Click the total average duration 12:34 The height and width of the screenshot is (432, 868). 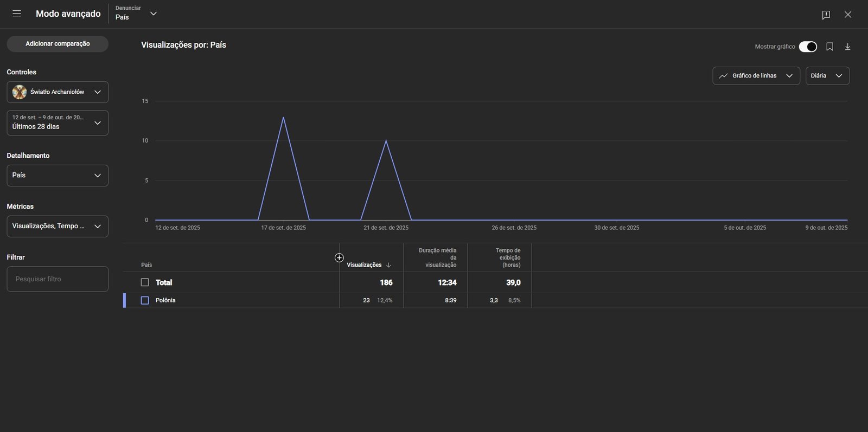447,282
